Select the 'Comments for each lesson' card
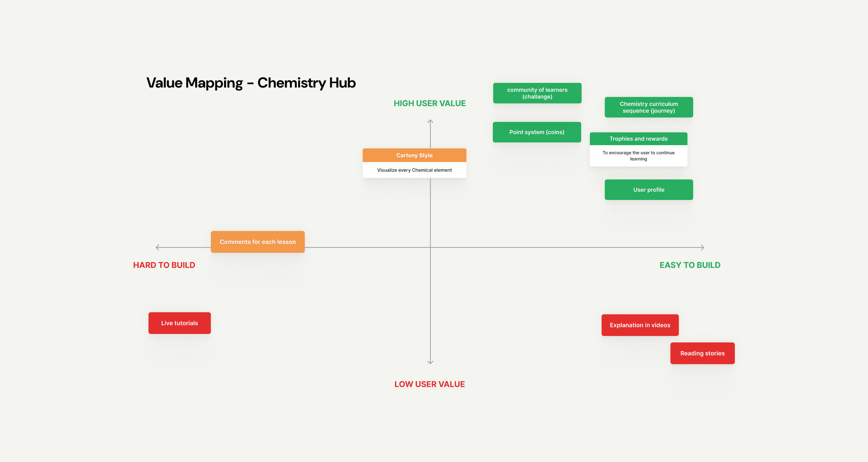 257,242
